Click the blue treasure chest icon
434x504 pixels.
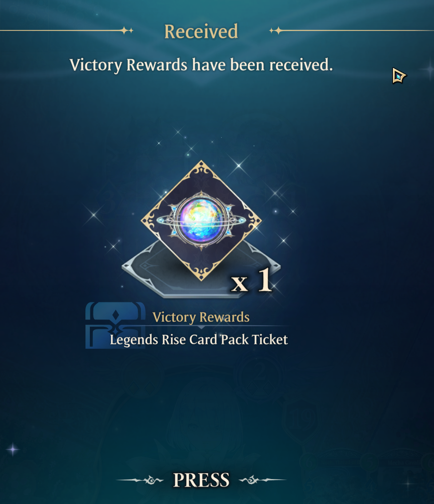(x=115, y=325)
